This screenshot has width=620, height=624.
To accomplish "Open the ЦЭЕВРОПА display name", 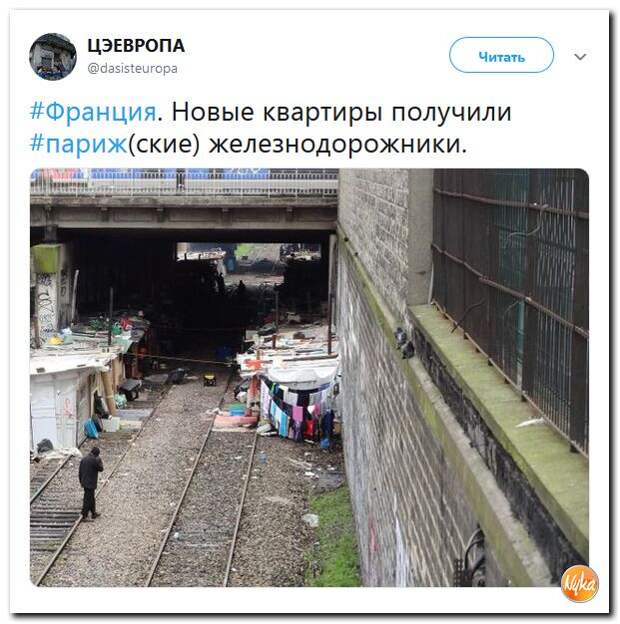I will coord(136,45).
